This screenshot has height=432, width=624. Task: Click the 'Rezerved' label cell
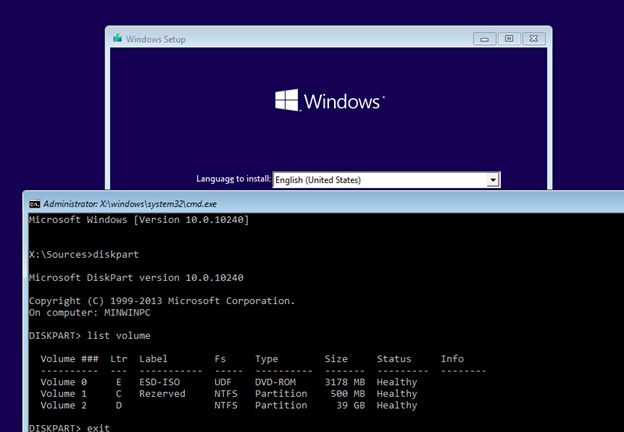pyautogui.click(x=162, y=394)
